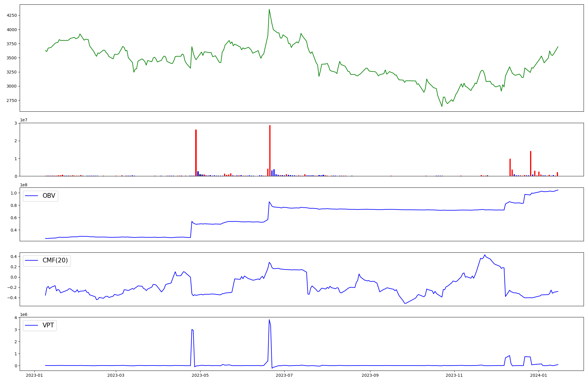Click the 1e6 scale label above VPT chart
This screenshot has height=382, width=588.
(x=24, y=314)
